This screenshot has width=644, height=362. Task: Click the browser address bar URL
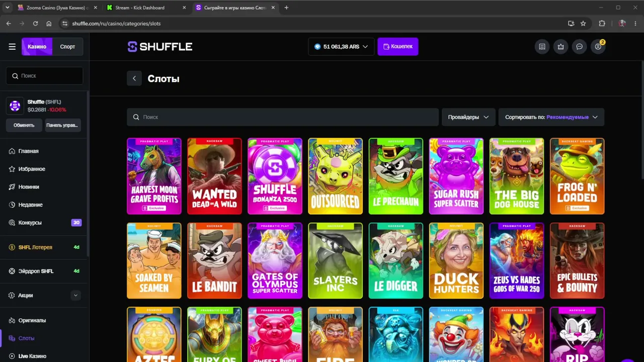coord(116,24)
